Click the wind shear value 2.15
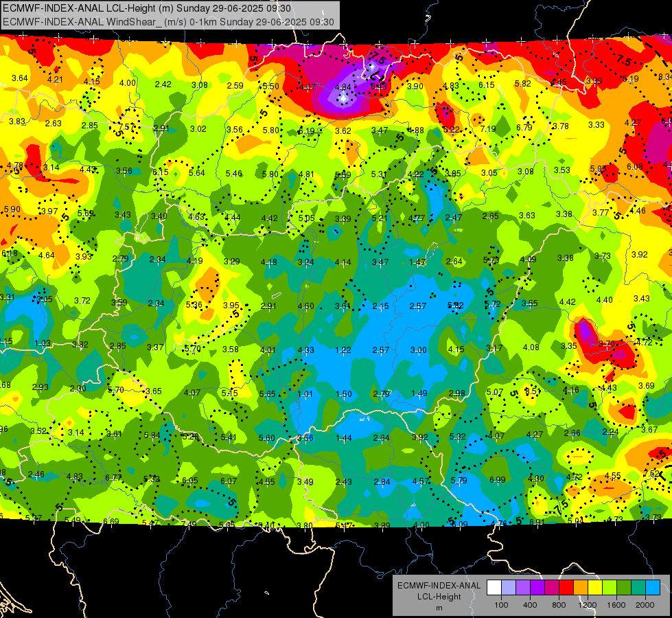Viewport: 672px width, 618px height. (380, 306)
